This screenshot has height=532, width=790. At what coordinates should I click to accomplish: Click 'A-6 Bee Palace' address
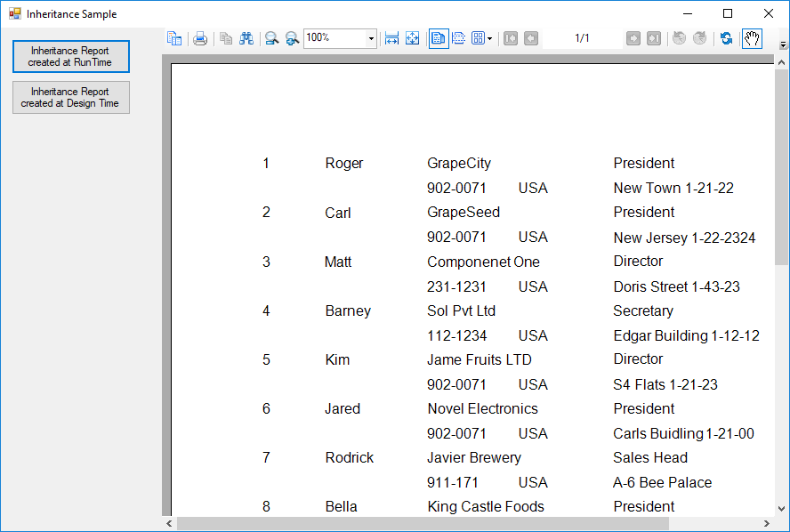coord(662,483)
